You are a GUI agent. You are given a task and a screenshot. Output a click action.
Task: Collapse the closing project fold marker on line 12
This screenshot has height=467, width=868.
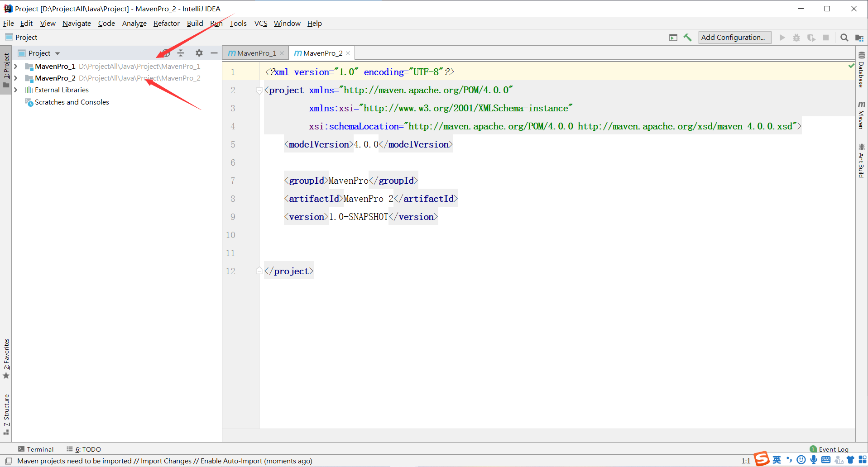259,271
